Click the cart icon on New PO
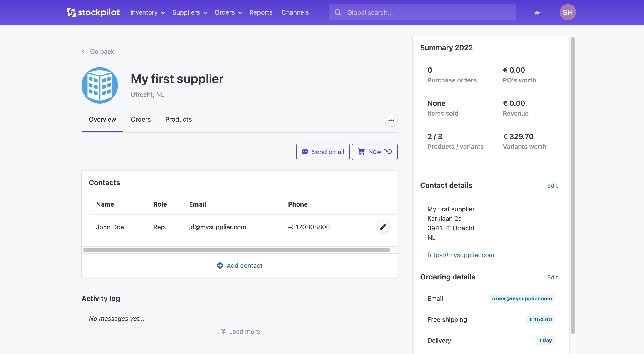Screen dimensions: 644x354 click(361, 152)
